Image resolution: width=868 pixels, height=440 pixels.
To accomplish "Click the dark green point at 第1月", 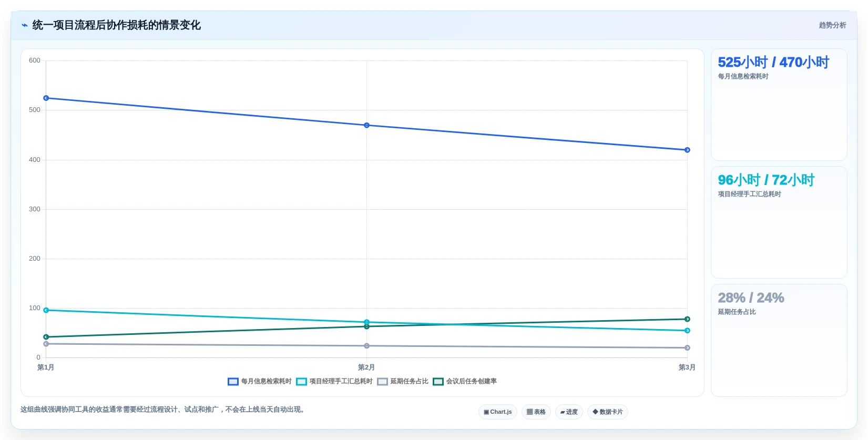I will (46, 337).
